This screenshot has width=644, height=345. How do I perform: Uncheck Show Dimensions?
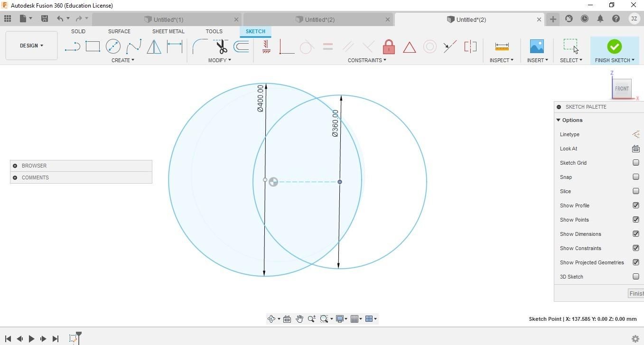point(636,234)
